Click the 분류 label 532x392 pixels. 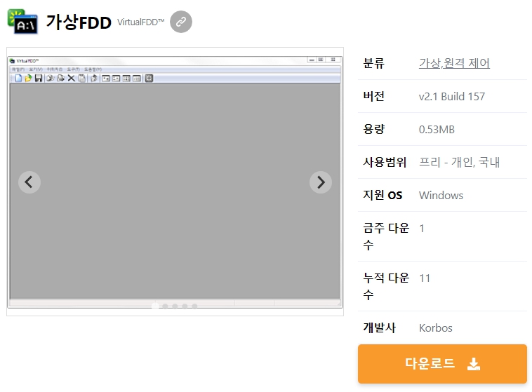(x=373, y=63)
